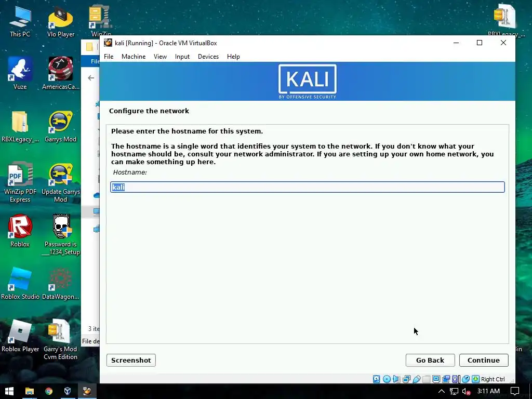Select the Roblox Player desktop shortcut

point(20,336)
